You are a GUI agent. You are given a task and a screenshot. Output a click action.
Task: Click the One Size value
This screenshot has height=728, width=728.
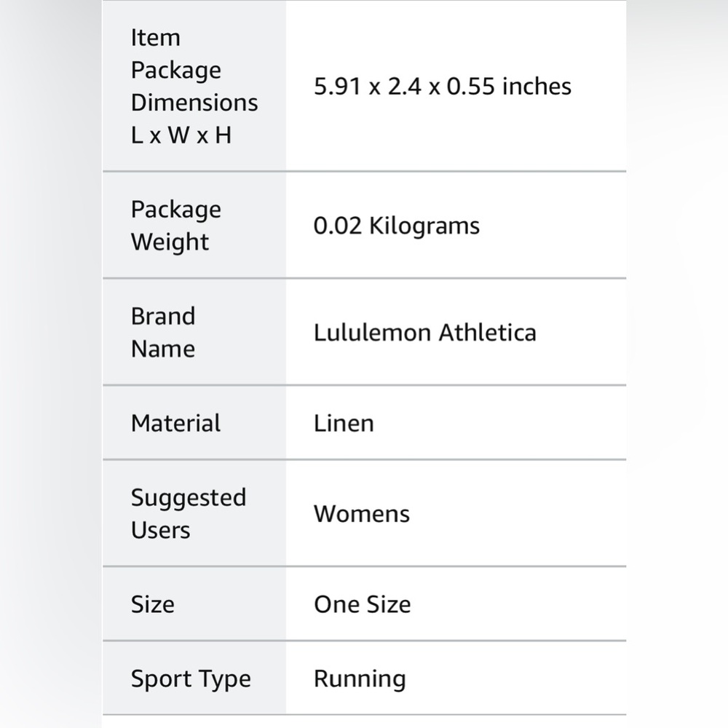coord(362,604)
